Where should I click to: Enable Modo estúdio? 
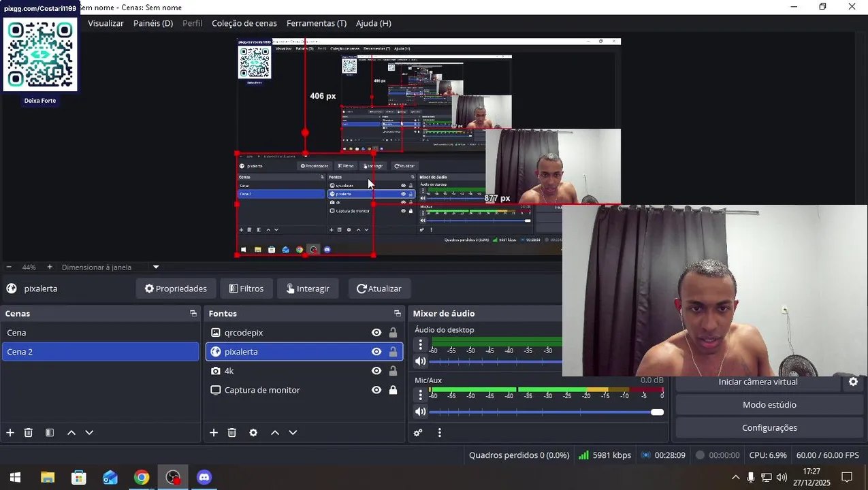coord(769,405)
